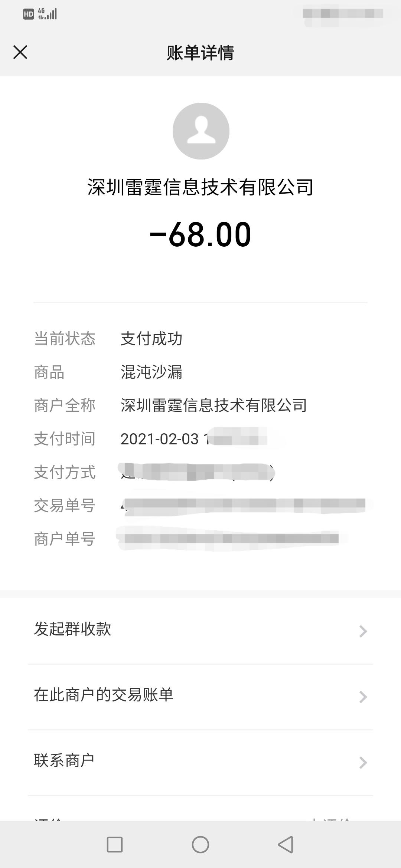Tap the 账单详情 page title
This screenshot has height=868, width=401.
click(200, 53)
